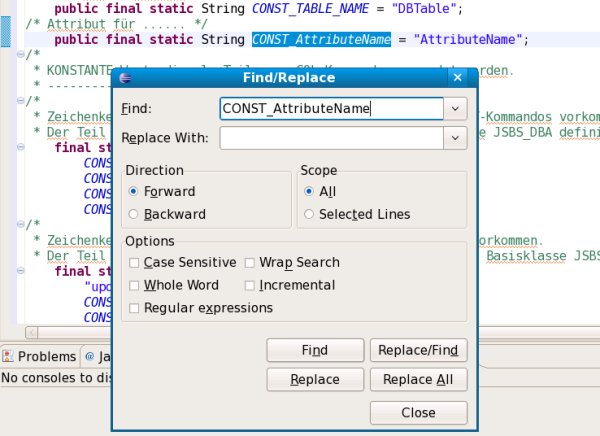Click the Close button in the dialog
Screen dimensions: 600x436
(418, 412)
